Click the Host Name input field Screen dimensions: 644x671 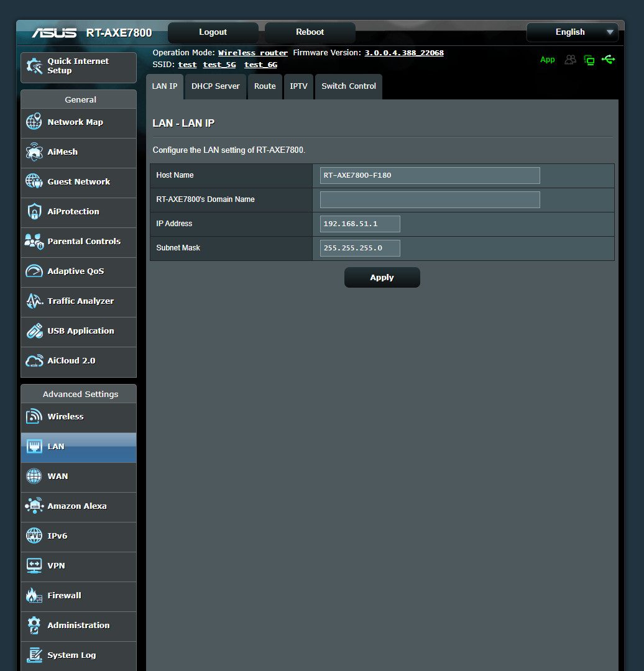tap(430, 175)
